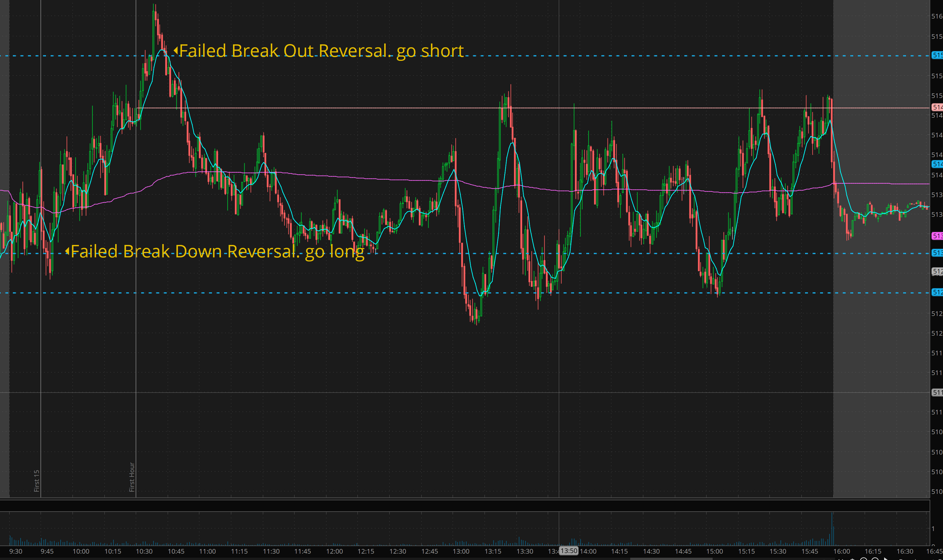Click the 516 label atop the price axis

937,16
